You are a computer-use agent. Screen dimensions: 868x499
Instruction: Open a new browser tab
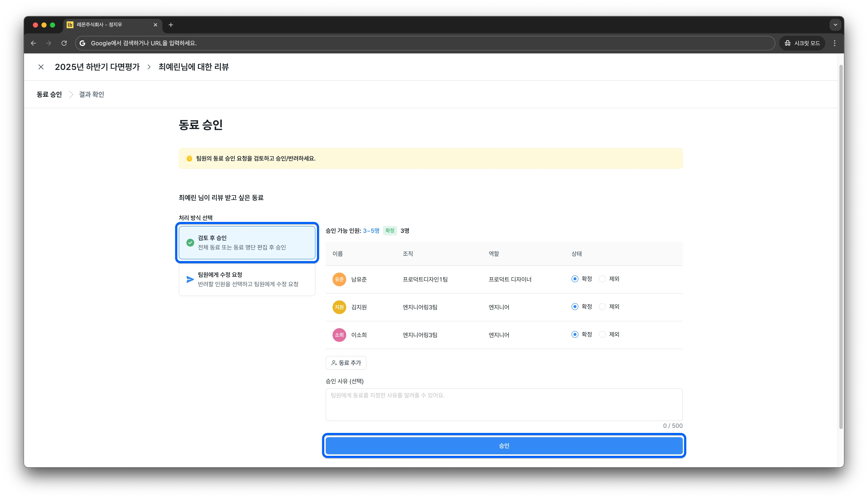(x=171, y=25)
